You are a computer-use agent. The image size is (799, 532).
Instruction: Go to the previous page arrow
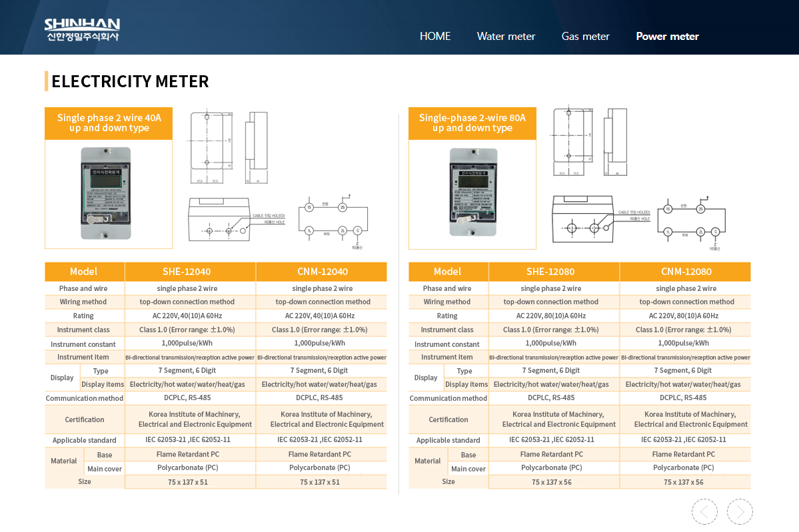pyautogui.click(x=704, y=511)
